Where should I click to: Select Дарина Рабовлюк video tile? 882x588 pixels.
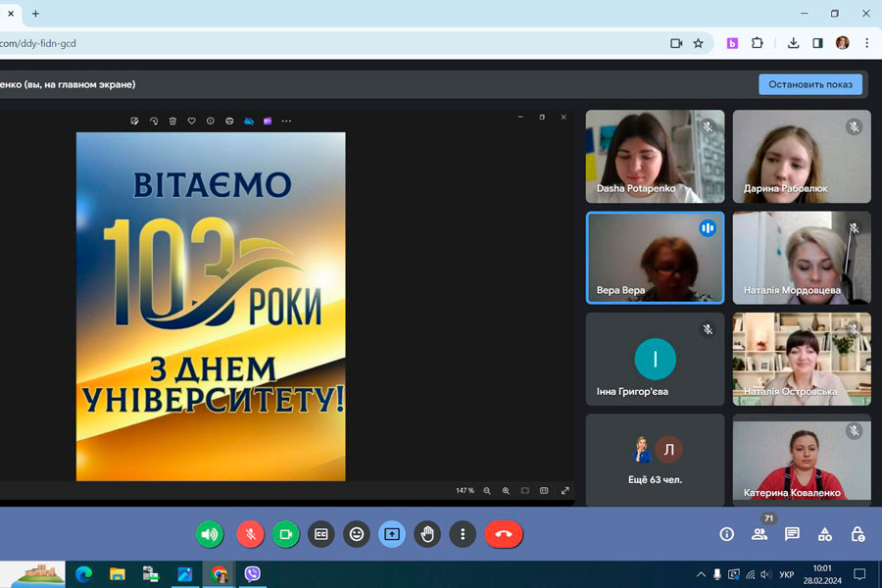[x=802, y=157]
